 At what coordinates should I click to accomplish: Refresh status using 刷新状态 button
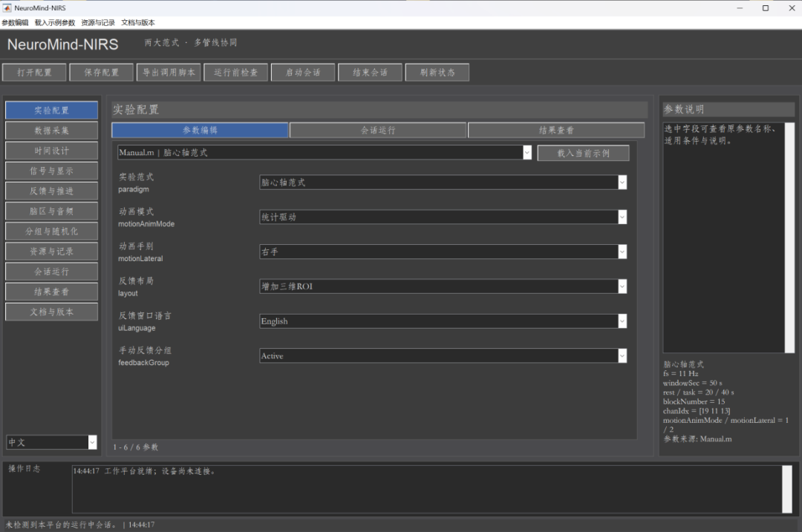pos(437,73)
